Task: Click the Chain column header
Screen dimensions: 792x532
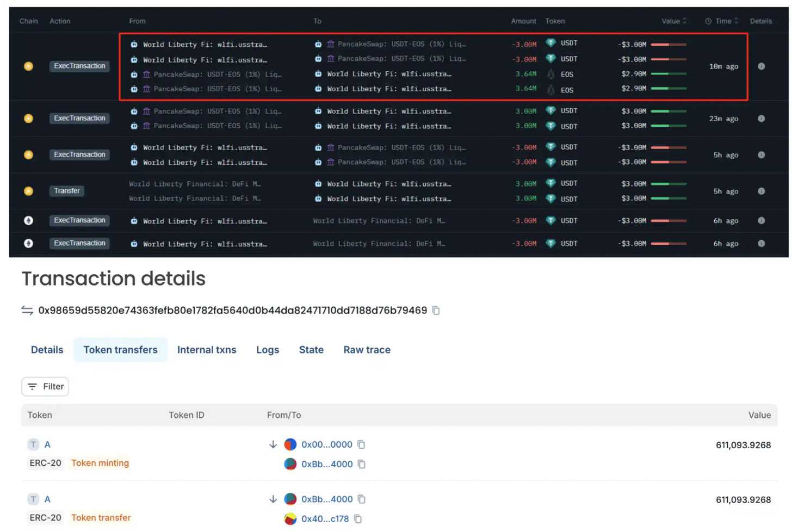Action: point(29,21)
